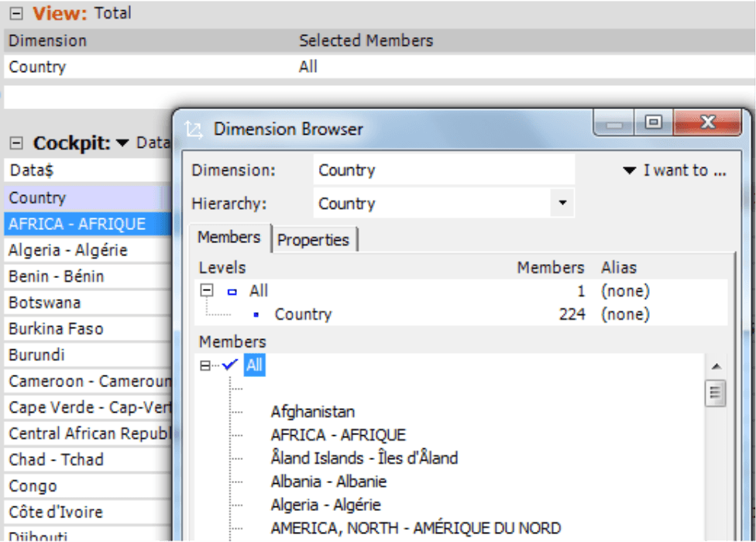Click the Country level bullet icon
Image resolution: width=756 pixels, height=542 pixels.
tap(256, 314)
